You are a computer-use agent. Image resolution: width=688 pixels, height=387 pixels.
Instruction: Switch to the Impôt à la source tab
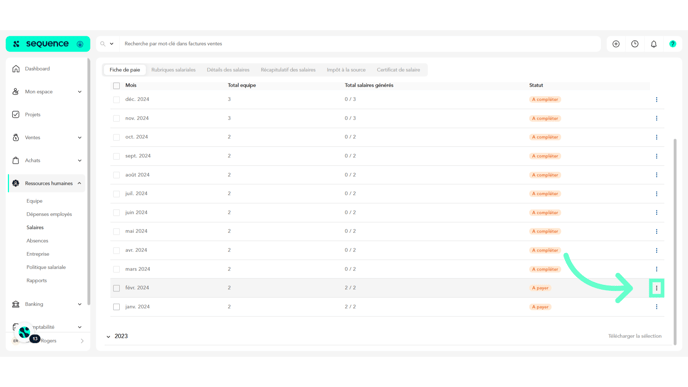(346, 70)
